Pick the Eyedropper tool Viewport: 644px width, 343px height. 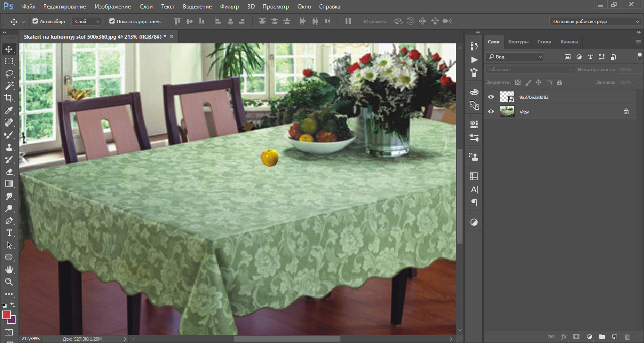(x=9, y=110)
